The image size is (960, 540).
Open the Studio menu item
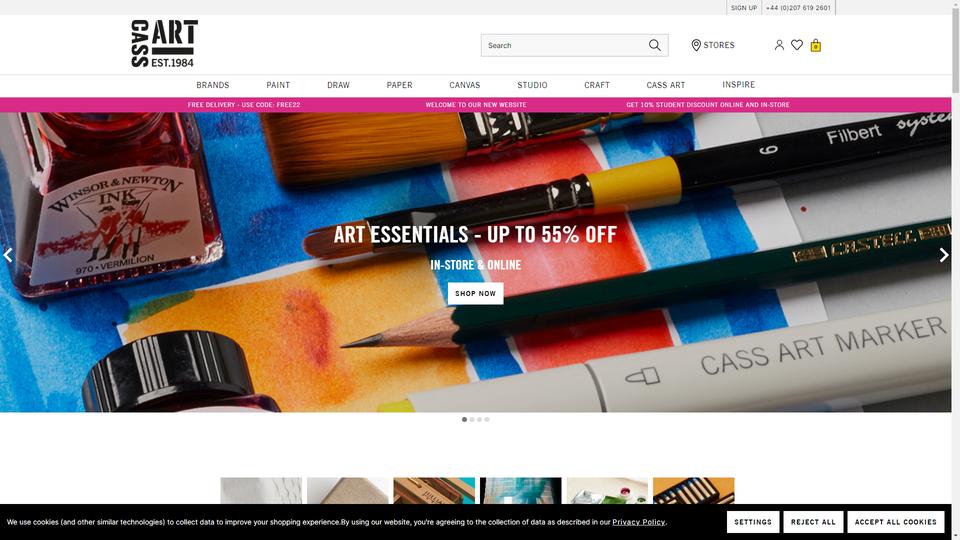coord(532,85)
